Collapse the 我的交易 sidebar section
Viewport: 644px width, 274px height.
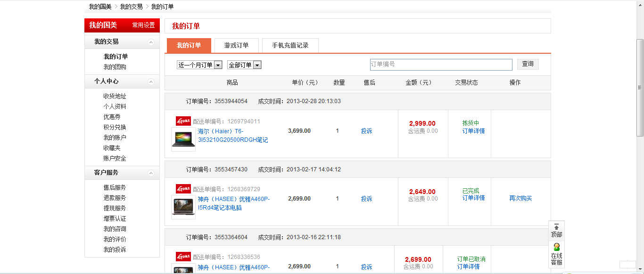click(x=151, y=42)
